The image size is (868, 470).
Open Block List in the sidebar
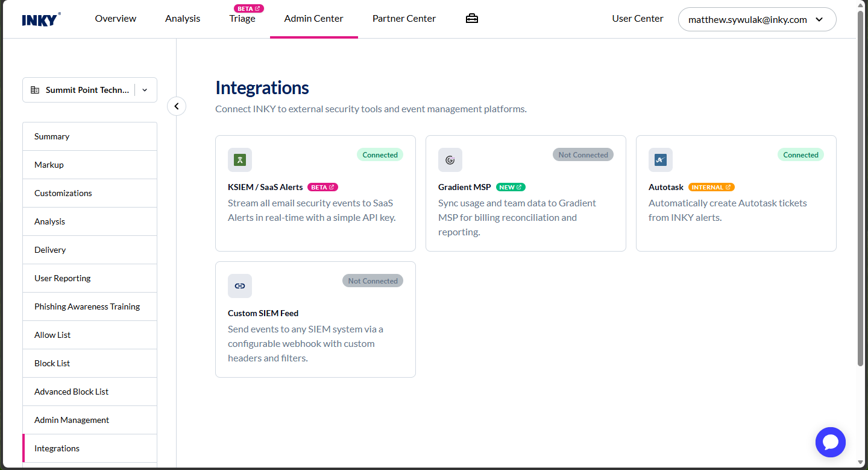[90, 363]
